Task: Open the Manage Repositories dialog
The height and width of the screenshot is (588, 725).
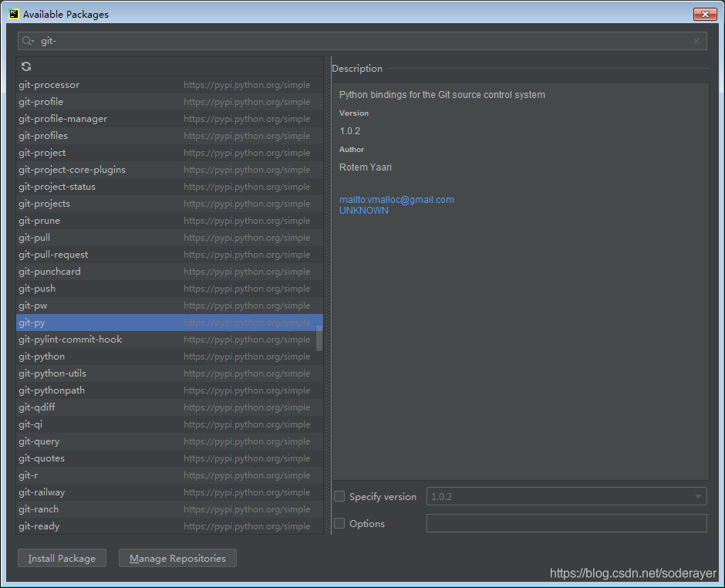Action: [177, 557]
